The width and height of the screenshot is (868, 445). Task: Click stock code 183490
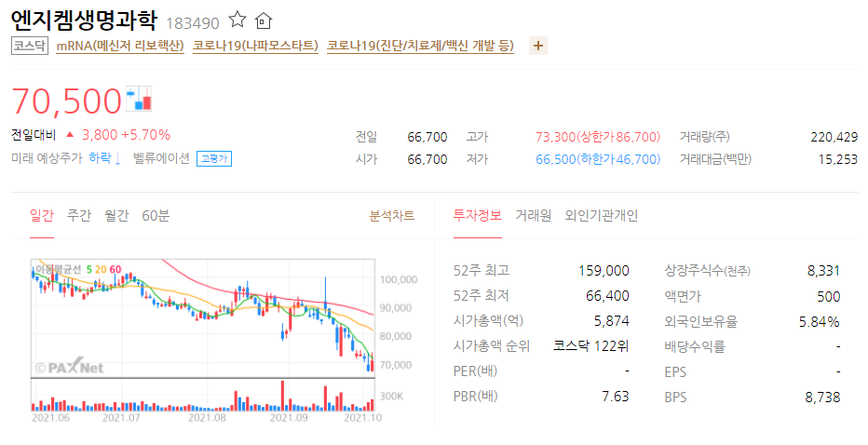193,23
